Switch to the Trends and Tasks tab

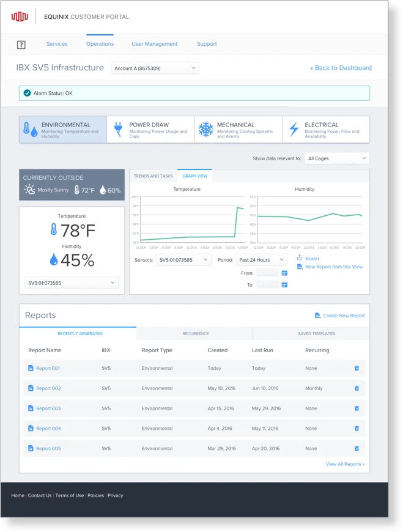[x=153, y=176]
